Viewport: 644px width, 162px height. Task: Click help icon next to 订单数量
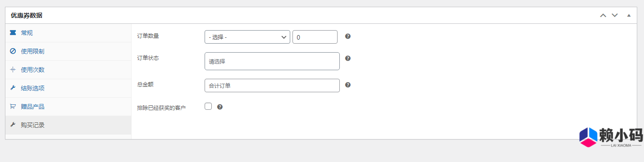(x=348, y=36)
